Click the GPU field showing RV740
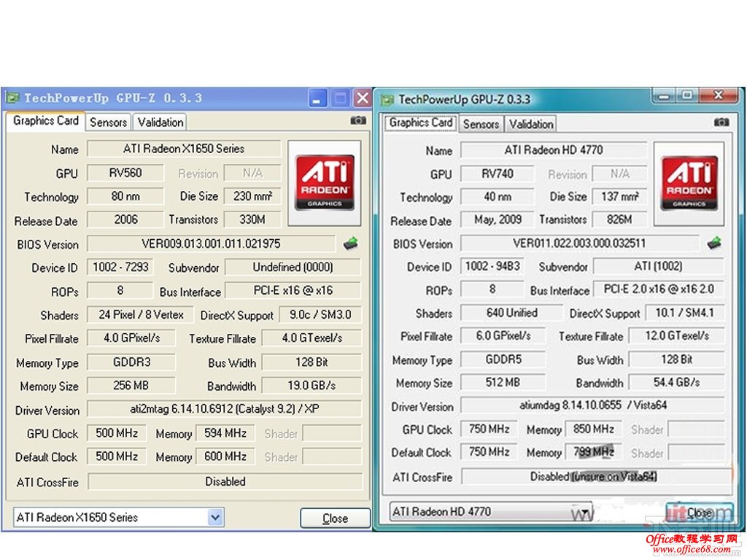Screen dimensions: 747x560 (x=497, y=174)
